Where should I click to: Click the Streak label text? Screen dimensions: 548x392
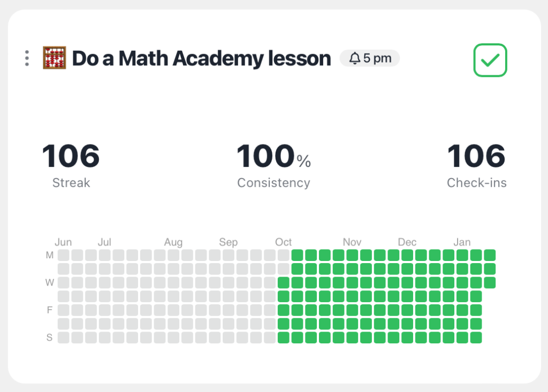pos(70,182)
